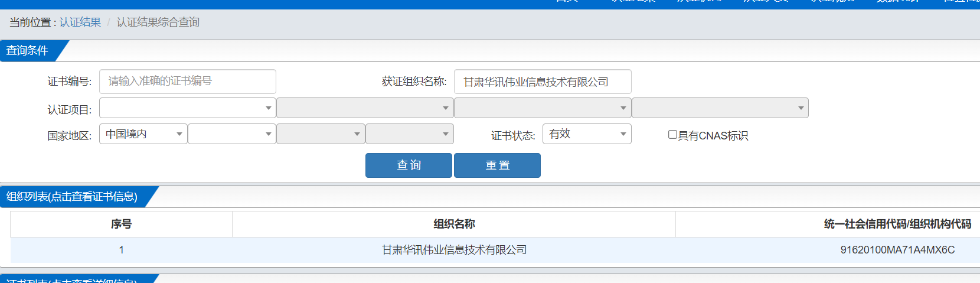
Task: Click the 证书编号 input field
Action: [188, 82]
